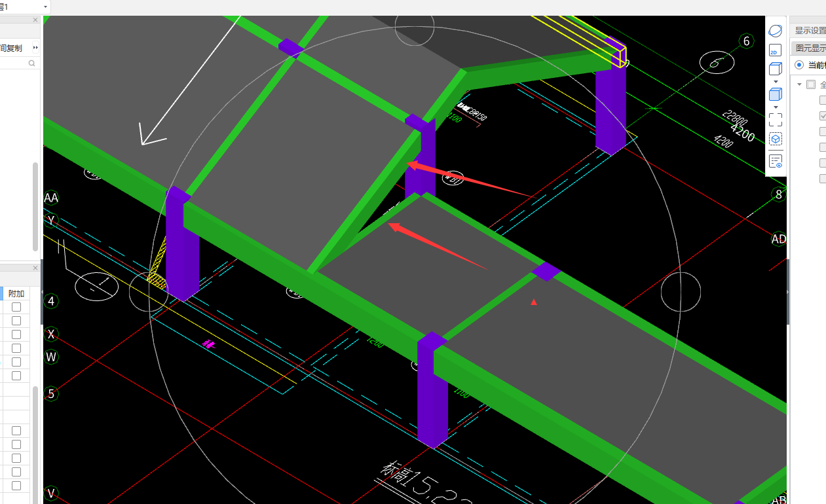Select axis bubble V
Screen dimensions: 826x504
[51, 493]
